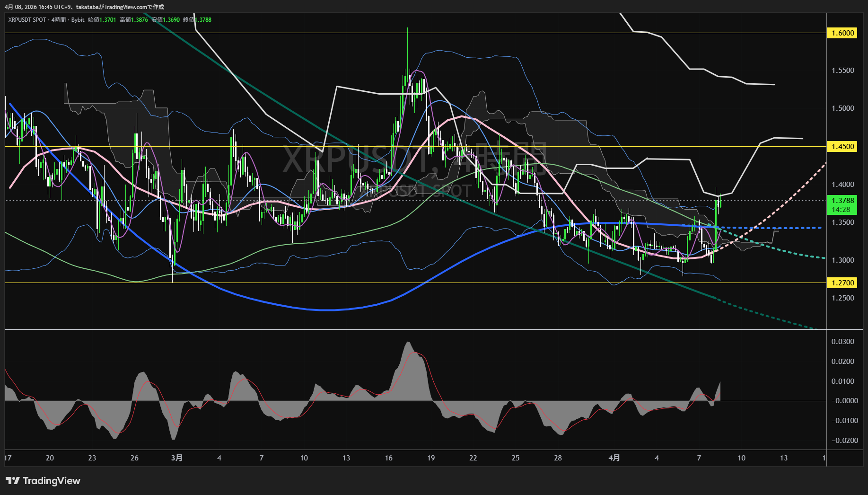The width and height of the screenshot is (868, 495).
Task: Click the yellow 1.6000 price label
Action: [x=842, y=33]
